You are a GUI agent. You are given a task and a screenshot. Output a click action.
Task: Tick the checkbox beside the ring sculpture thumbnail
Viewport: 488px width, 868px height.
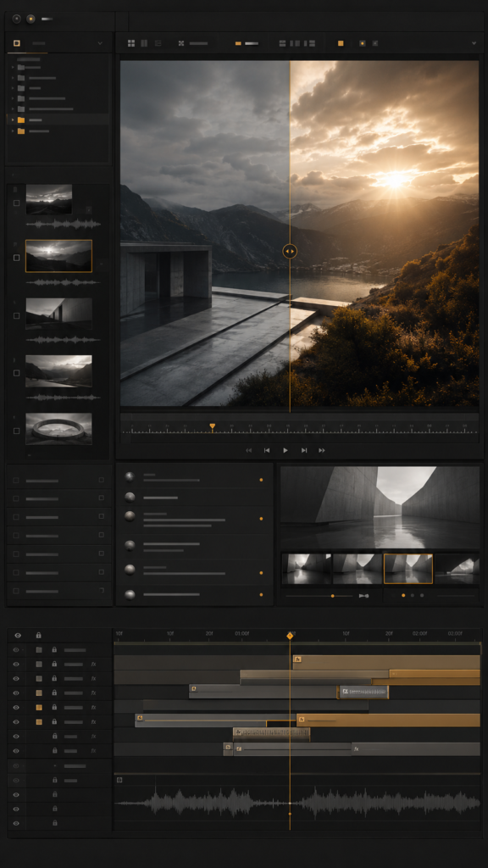click(x=16, y=431)
